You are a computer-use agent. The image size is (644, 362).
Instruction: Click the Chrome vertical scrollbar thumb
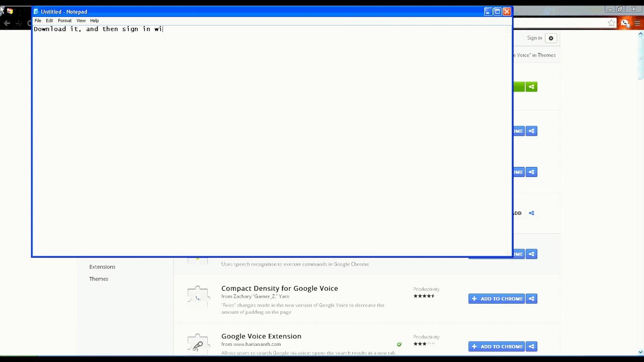(640, 58)
